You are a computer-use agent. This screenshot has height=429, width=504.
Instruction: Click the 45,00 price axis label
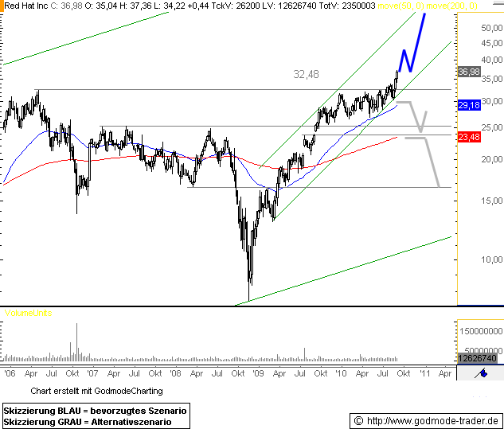click(491, 43)
